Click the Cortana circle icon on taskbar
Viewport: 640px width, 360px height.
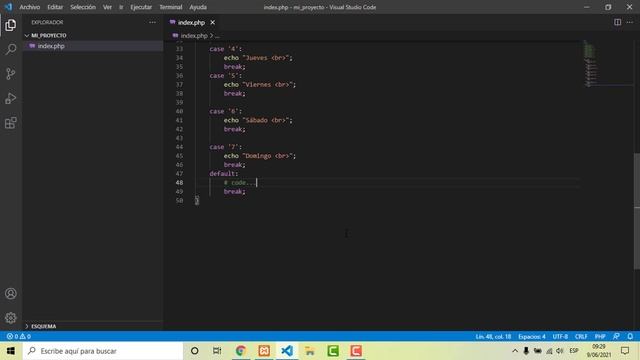pos(195,351)
